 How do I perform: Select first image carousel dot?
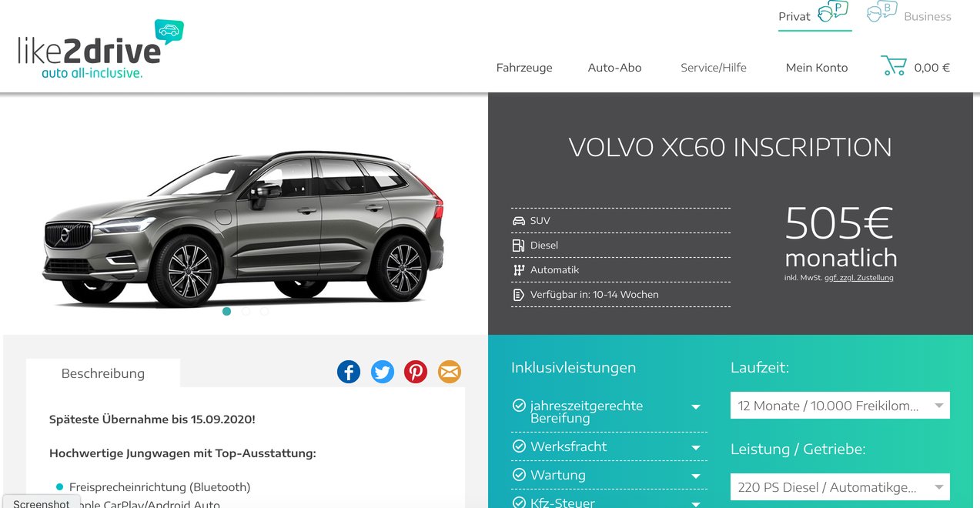227,312
